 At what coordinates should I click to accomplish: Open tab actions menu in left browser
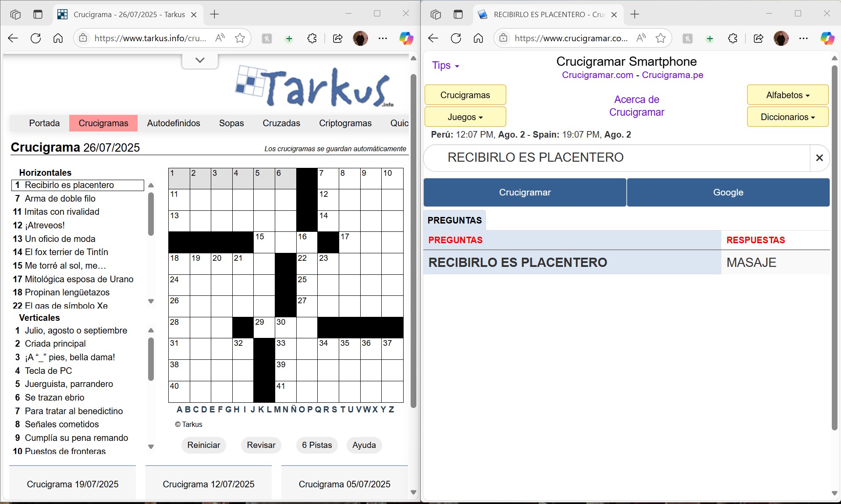[15, 14]
